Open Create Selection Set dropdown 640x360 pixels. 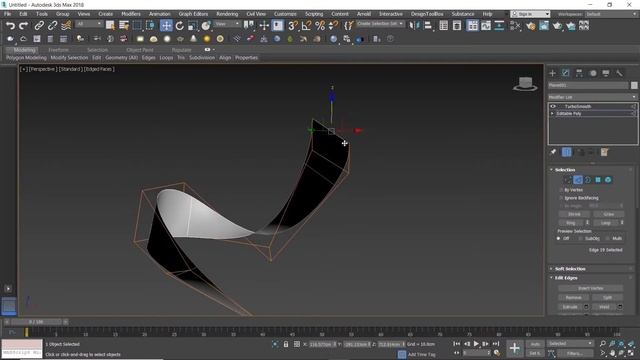(380, 24)
